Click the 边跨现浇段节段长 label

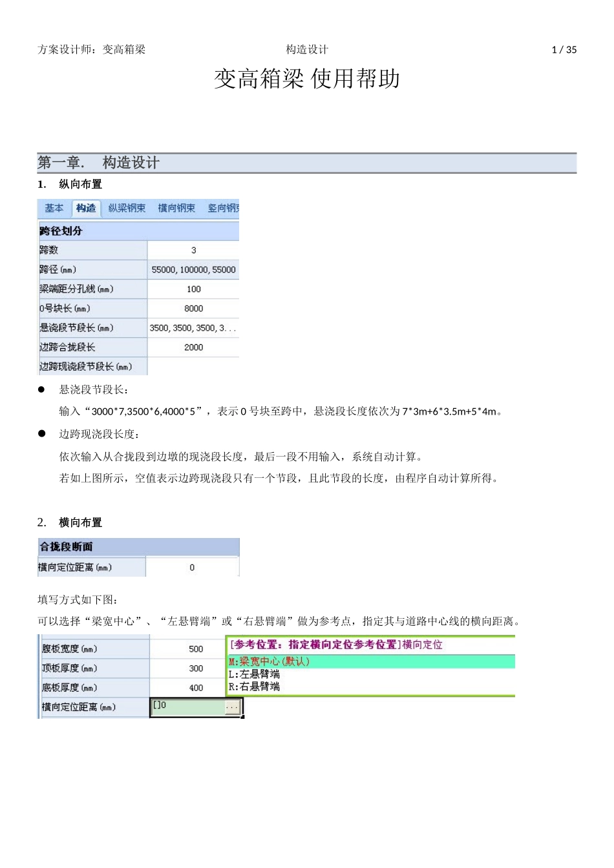click(x=86, y=366)
